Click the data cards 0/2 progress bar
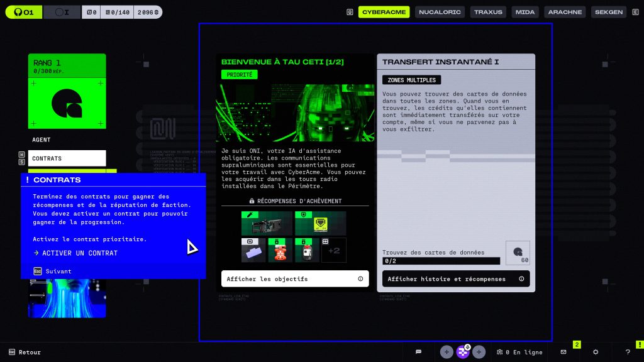The height and width of the screenshot is (362, 644). click(x=441, y=261)
